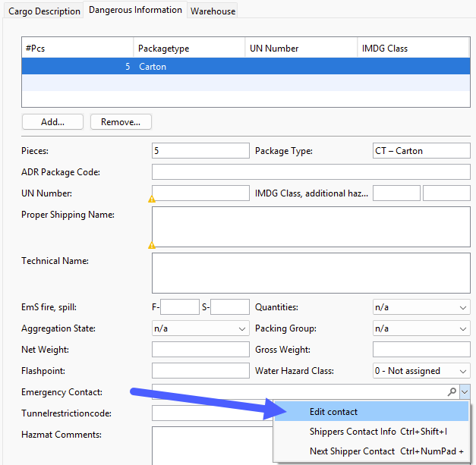Screen dimensions: 476x465
Task: Click the Emergency Contact search magnifier icon
Action: pyautogui.click(x=452, y=391)
